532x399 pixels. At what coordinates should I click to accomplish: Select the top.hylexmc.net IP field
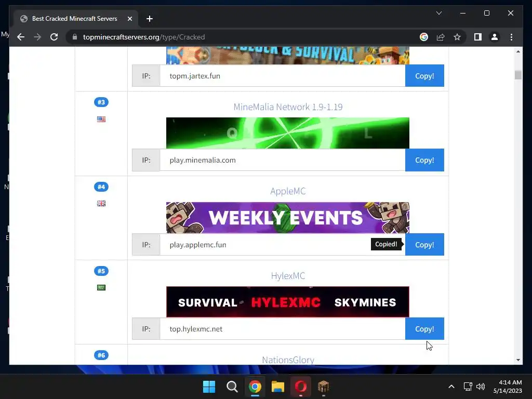[x=282, y=328]
